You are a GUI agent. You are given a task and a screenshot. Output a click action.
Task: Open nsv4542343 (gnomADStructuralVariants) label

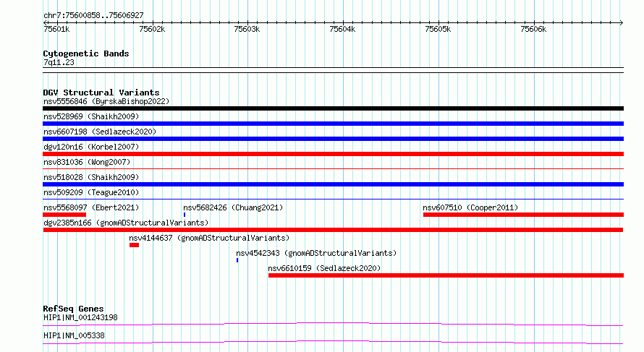pos(316,253)
